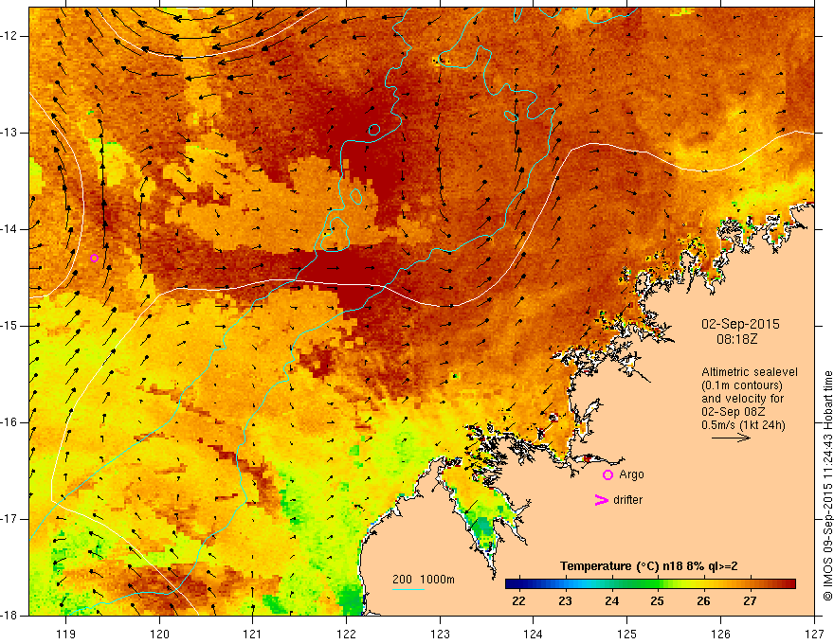
Task: Click the color bar tick label 23
Action: coord(565,601)
